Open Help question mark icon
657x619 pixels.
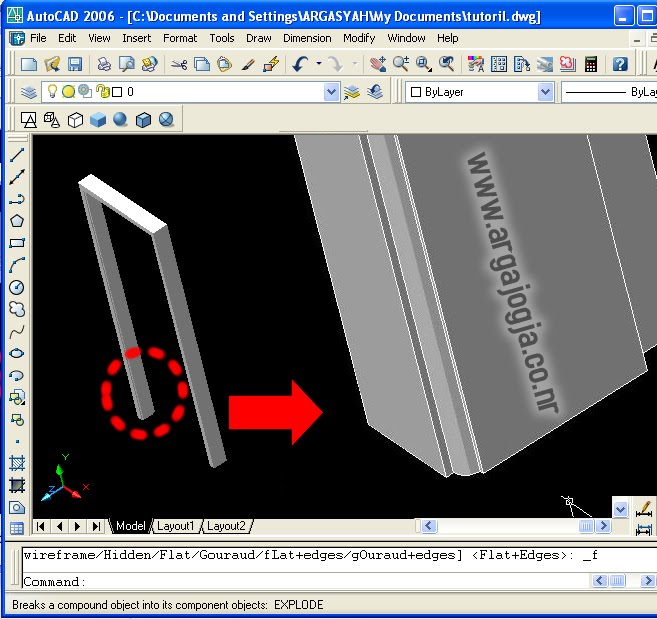coord(620,64)
